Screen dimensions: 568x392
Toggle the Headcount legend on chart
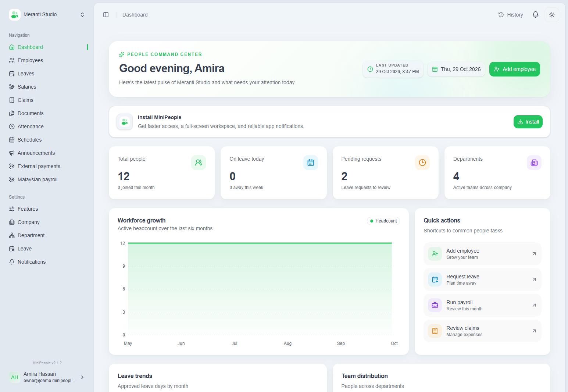coord(383,221)
